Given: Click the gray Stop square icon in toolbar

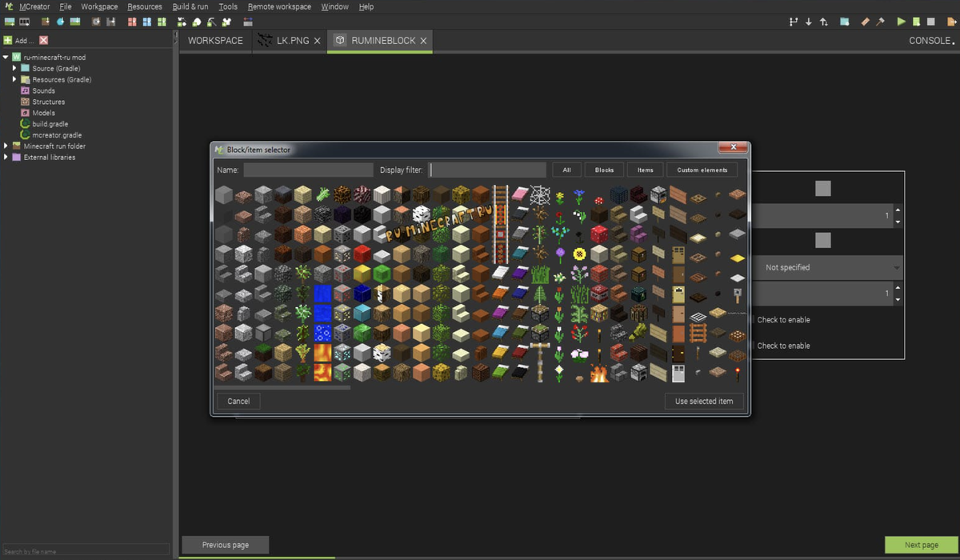Looking at the screenshot, I should 930,22.
